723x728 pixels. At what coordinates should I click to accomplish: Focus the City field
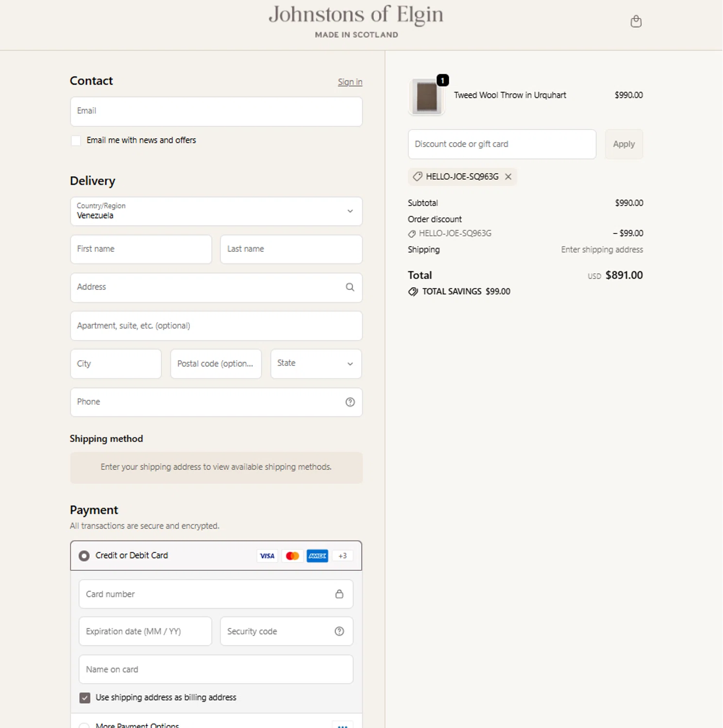(x=116, y=364)
